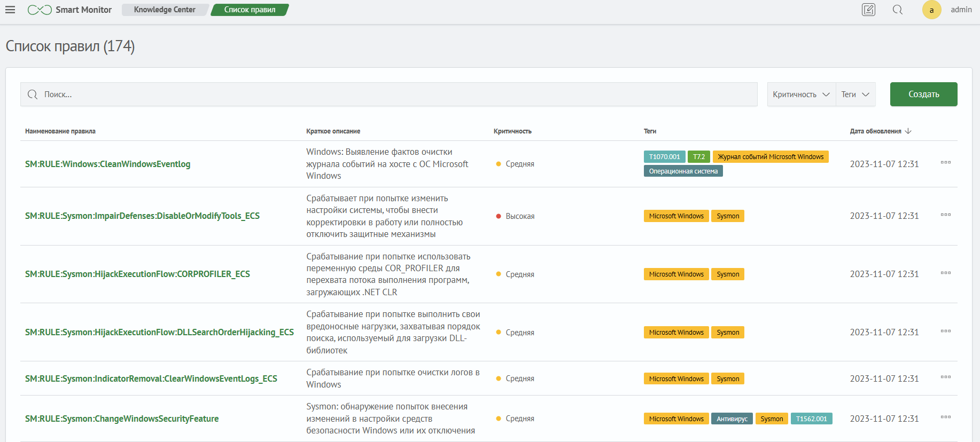Open actions menu for ChangeWindowsSecurityFeature rule
This screenshot has height=442, width=980.
pyautogui.click(x=946, y=417)
